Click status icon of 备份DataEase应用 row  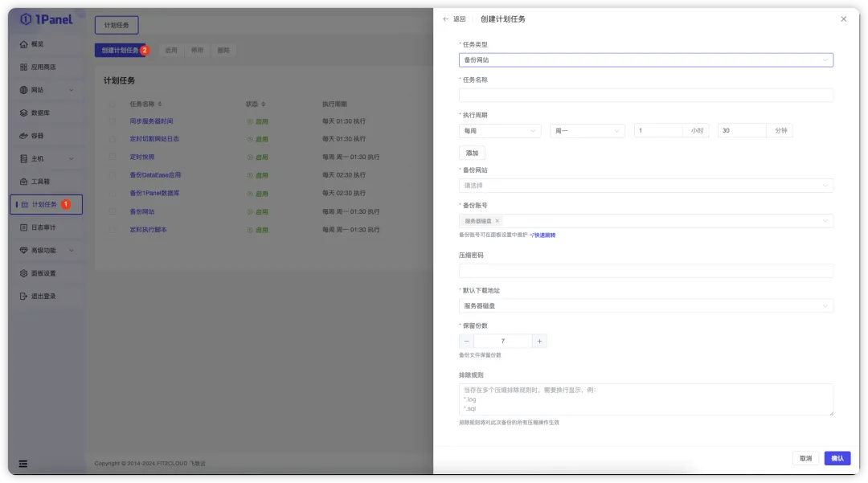click(250, 175)
